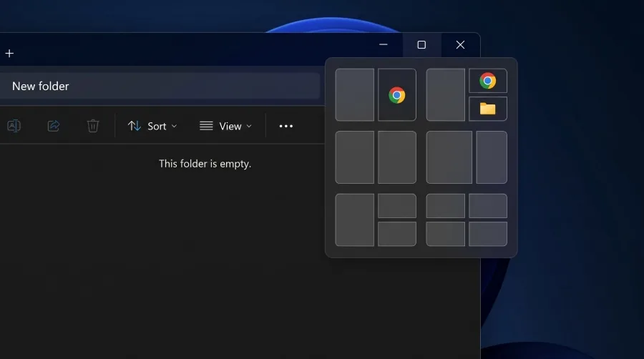Select the top-right Chrome zone in three-pane layout

(x=487, y=81)
